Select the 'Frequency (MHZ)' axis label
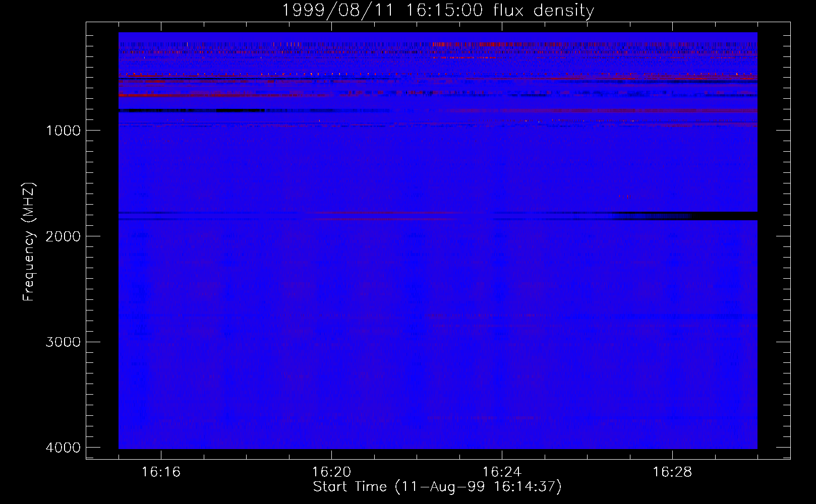Screen dimensions: 816x504 29,241
